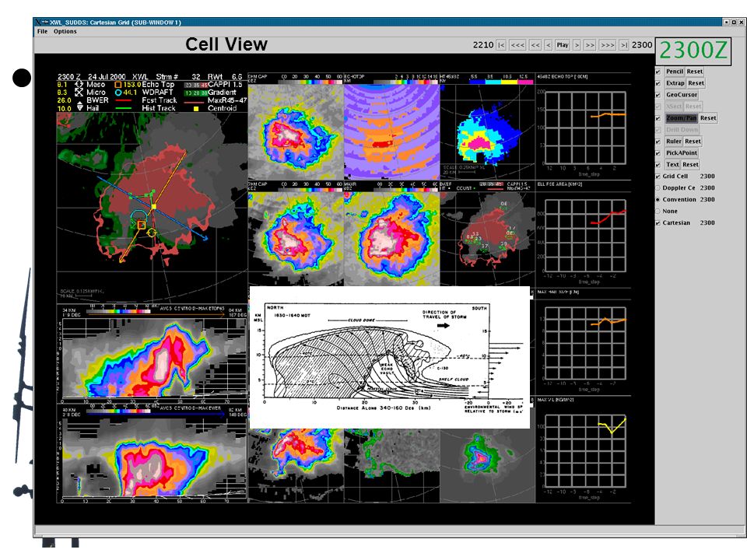Reset the Extrap tool

[696, 83]
